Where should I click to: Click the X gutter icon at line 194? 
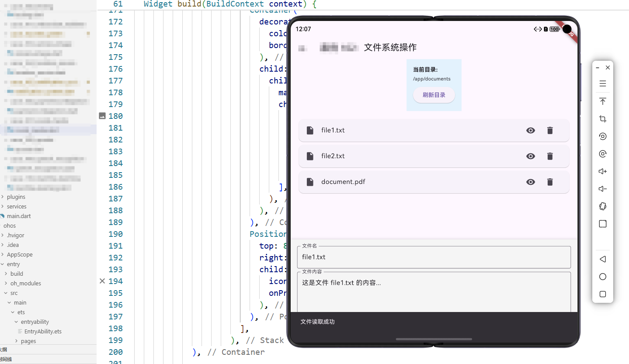pos(102,281)
